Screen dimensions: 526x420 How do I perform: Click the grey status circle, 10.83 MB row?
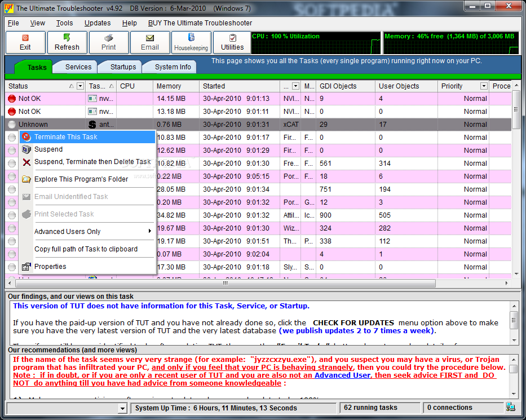click(x=12, y=138)
